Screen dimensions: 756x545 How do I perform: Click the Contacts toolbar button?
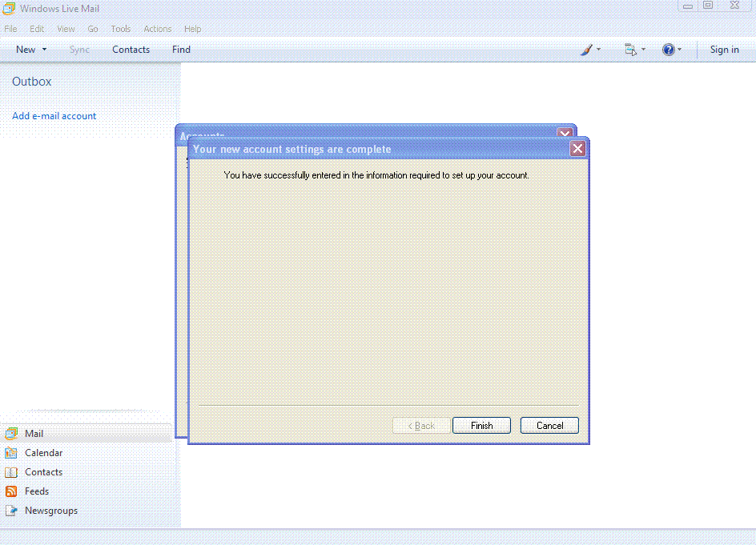click(x=131, y=50)
